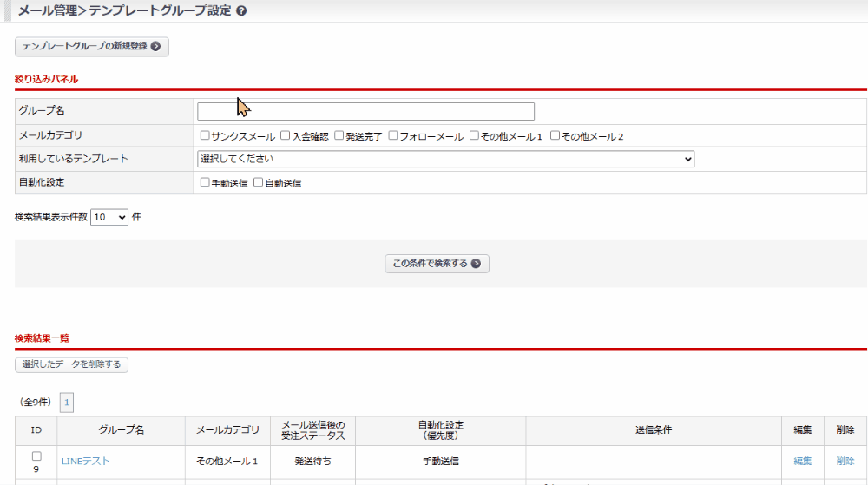Screen dimensions: 868x485
Task: Click 選択したデータを削除する button
Action: point(71,364)
